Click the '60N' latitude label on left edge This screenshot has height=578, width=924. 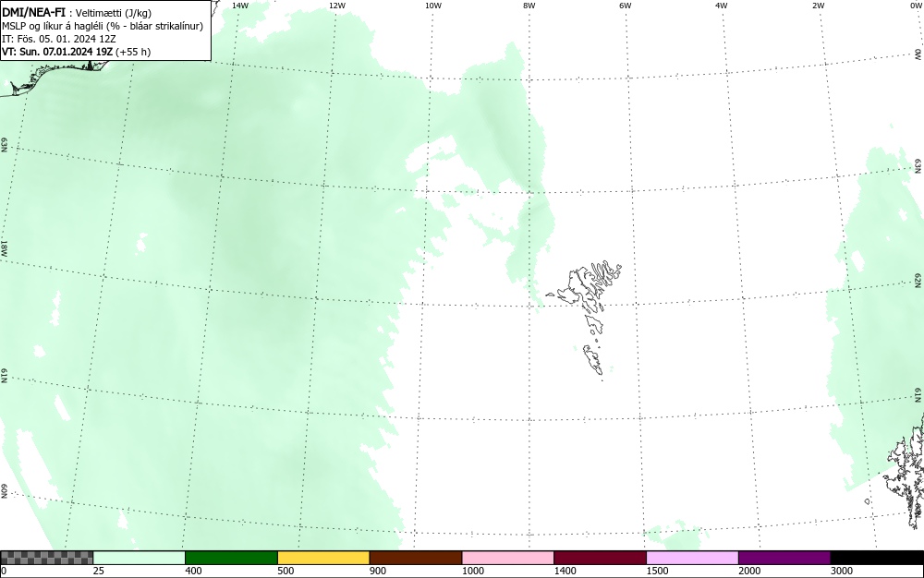(x=4, y=491)
